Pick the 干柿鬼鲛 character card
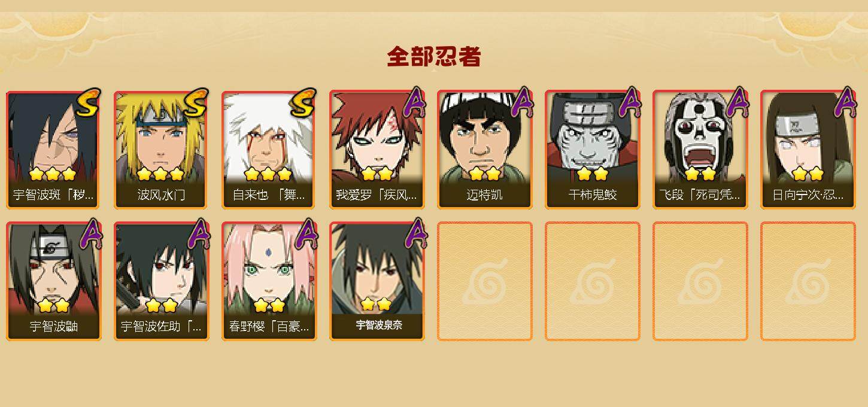This screenshot has height=407, width=868. (x=593, y=150)
